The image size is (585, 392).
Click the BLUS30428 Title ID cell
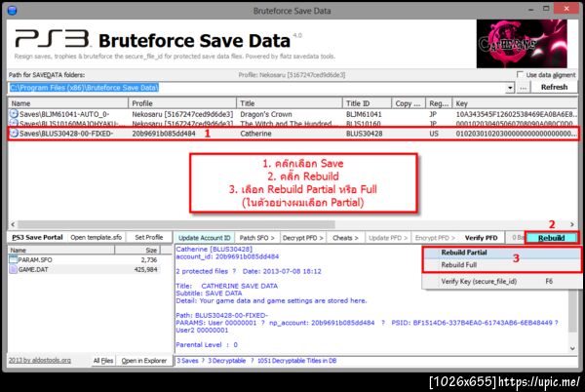pos(364,134)
